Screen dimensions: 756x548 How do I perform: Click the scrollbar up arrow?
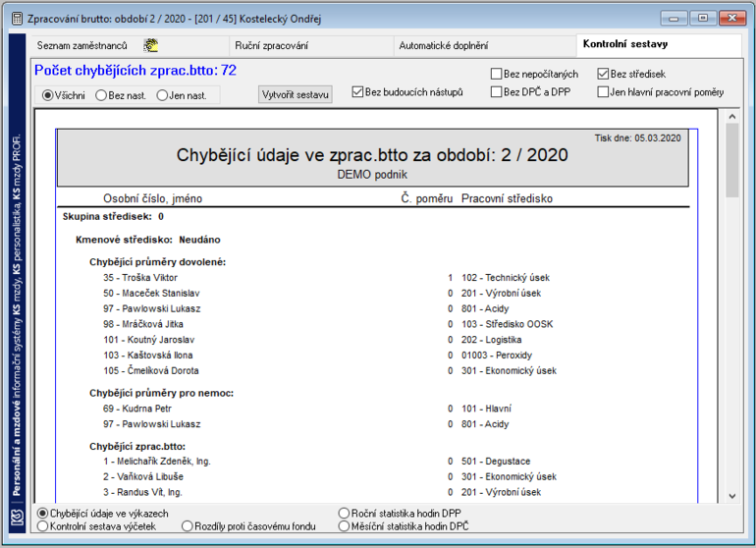point(731,116)
